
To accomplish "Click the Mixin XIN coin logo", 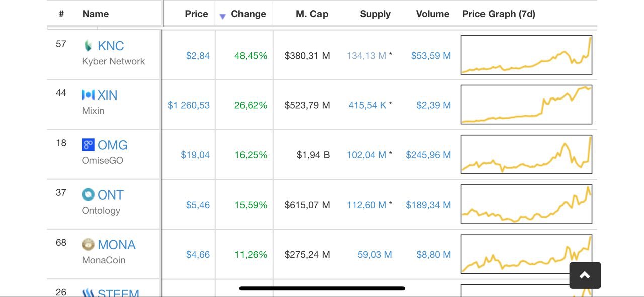I will [x=88, y=95].
